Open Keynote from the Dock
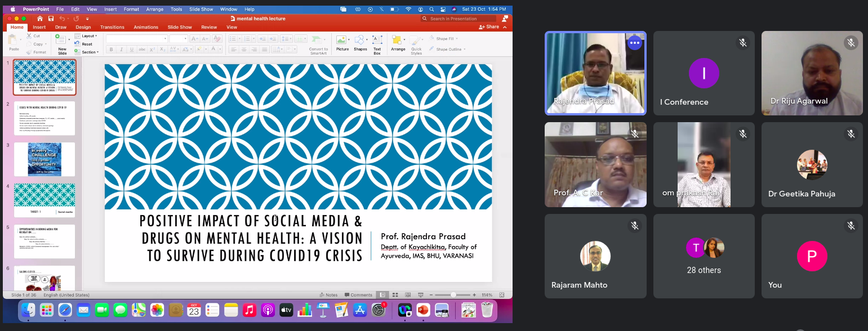 [323, 310]
